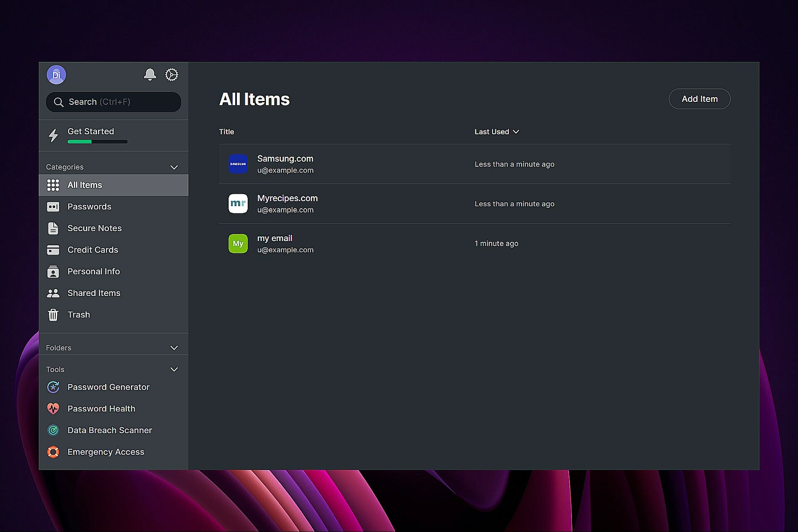Toggle the Last Used sort arrow

[x=516, y=132]
